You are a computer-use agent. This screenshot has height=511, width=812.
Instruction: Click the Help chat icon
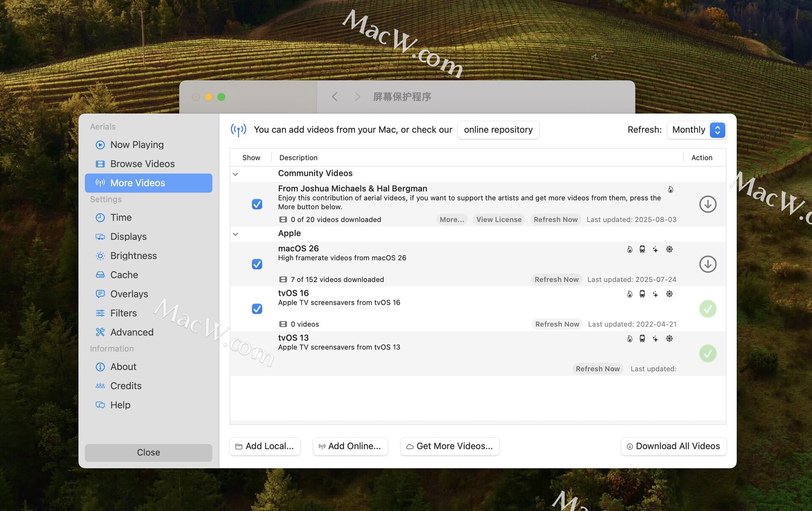click(x=100, y=405)
